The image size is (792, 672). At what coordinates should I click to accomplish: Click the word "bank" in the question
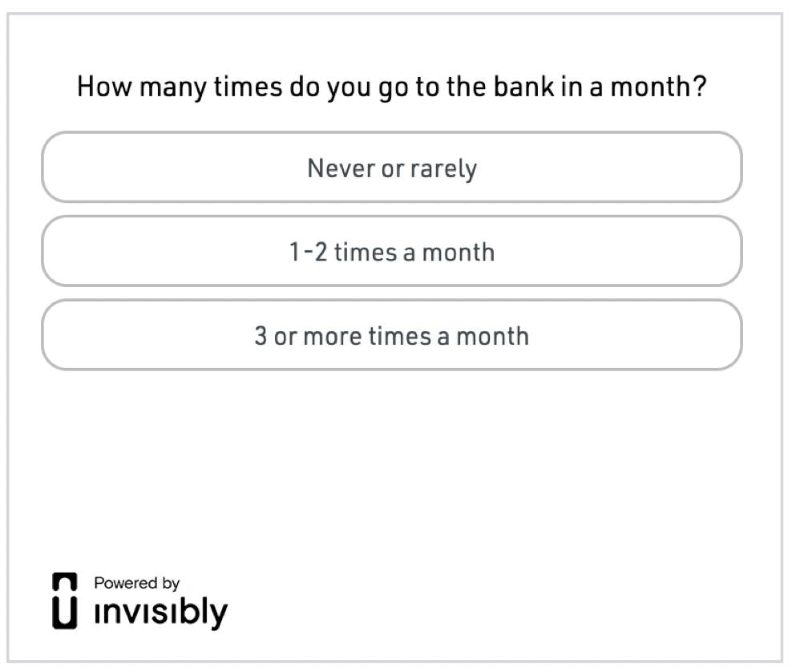tap(523, 86)
